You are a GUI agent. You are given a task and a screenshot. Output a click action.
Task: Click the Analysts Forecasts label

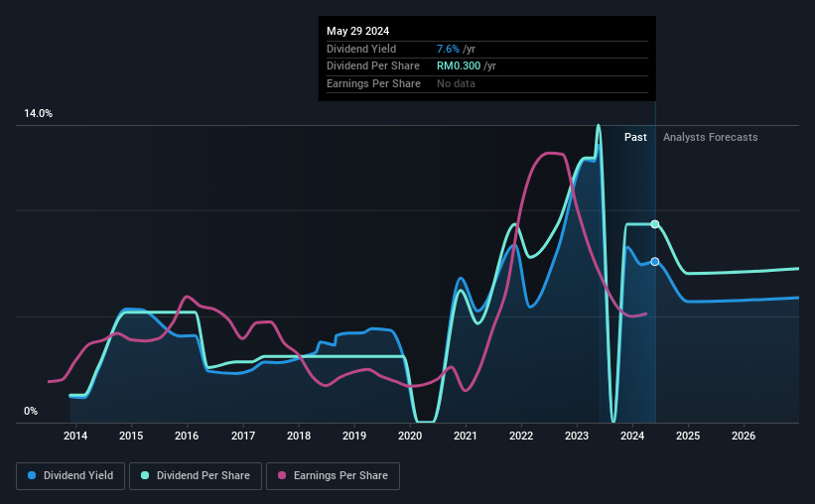(x=710, y=137)
